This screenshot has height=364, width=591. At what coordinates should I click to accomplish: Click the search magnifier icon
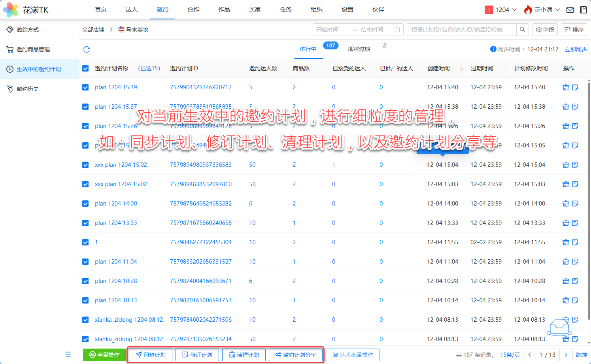522,30
